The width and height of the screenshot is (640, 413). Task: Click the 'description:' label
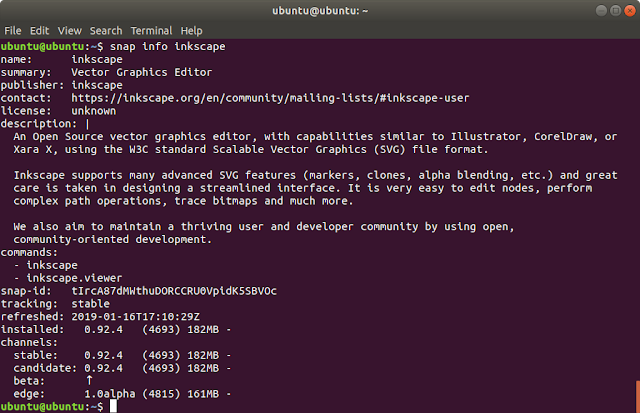click(38, 124)
